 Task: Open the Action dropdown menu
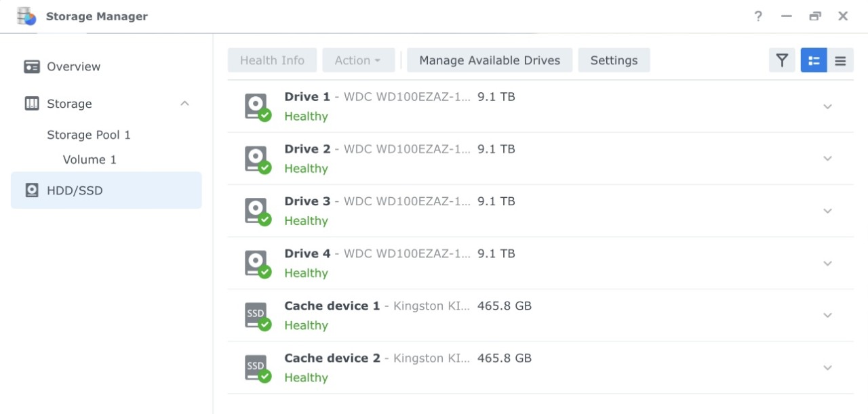[359, 60]
